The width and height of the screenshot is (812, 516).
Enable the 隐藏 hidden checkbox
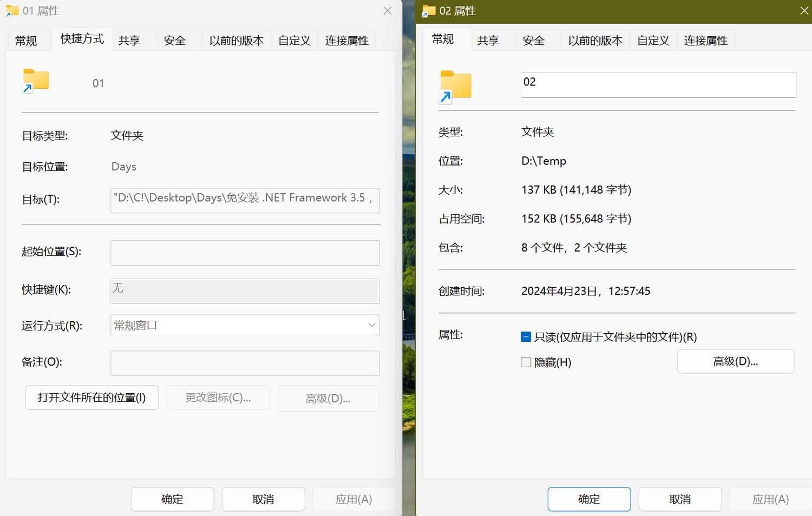[x=526, y=362]
